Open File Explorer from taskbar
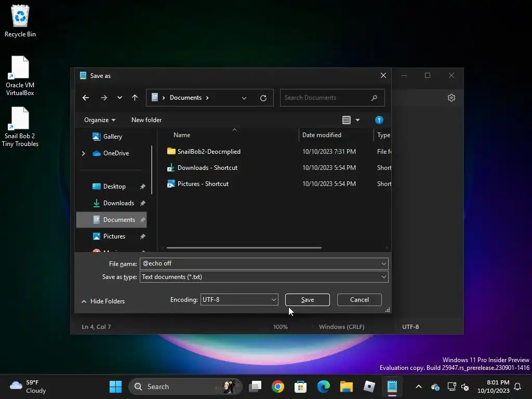 [347, 387]
